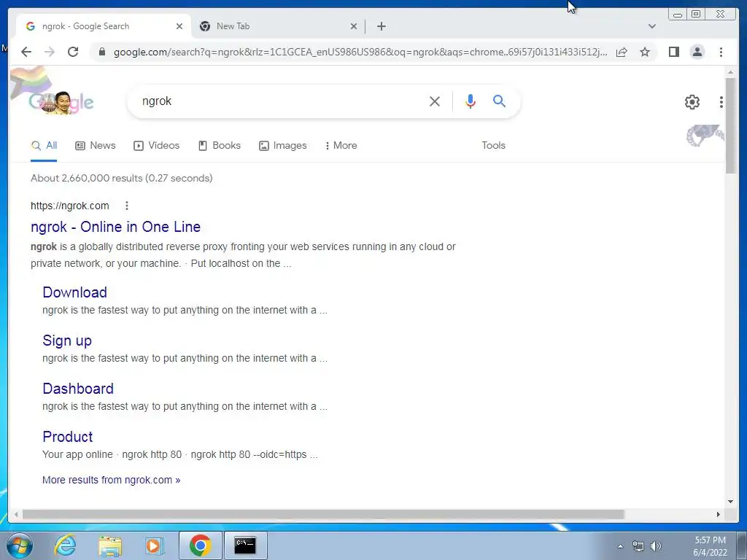Select the ngrok - Google Search tab
747x560 pixels.
[x=104, y=26]
